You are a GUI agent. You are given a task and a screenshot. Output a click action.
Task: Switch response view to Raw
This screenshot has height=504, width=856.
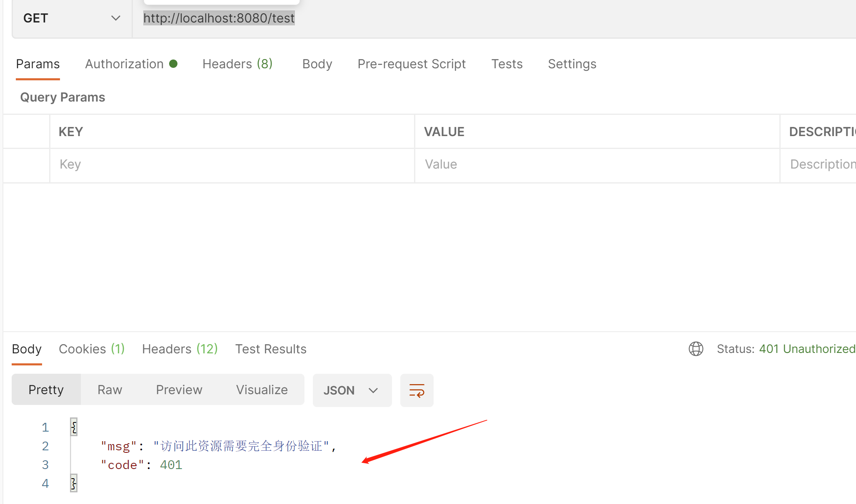pyautogui.click(x=110, y=390)
